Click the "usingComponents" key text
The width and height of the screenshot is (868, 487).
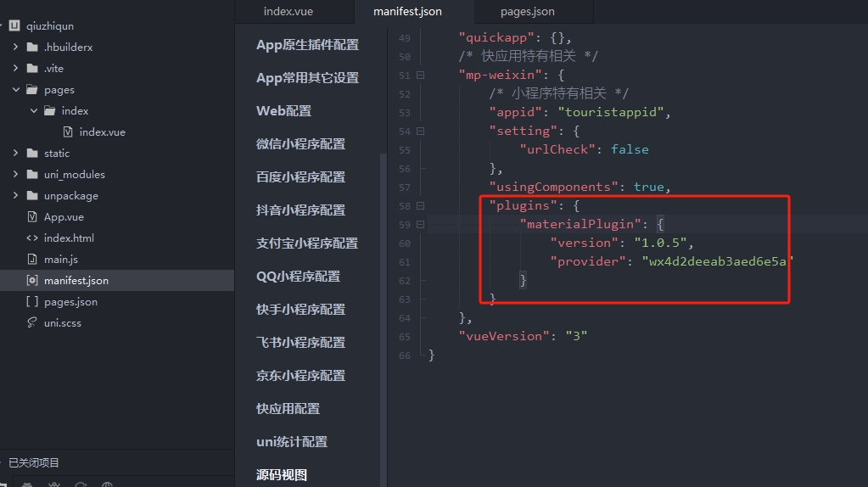click(553, 187)
